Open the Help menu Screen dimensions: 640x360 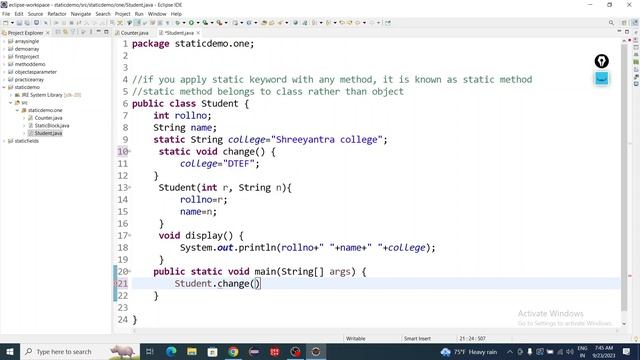[176, 14]
